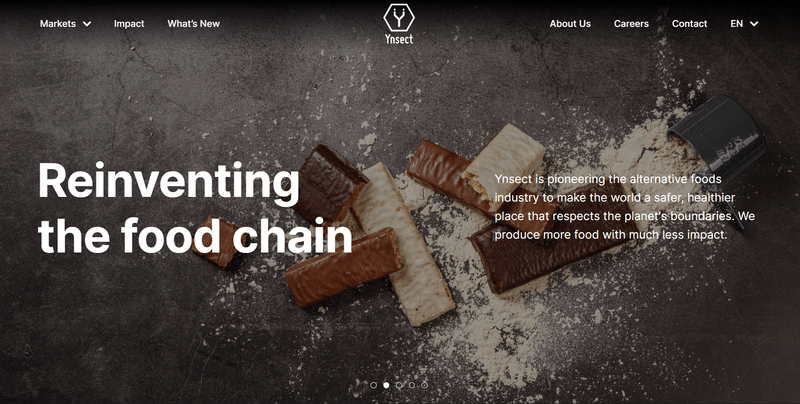Select the first carousel slide dot
The width and height of the screenshot is (800, 404).
coord(373,385)
